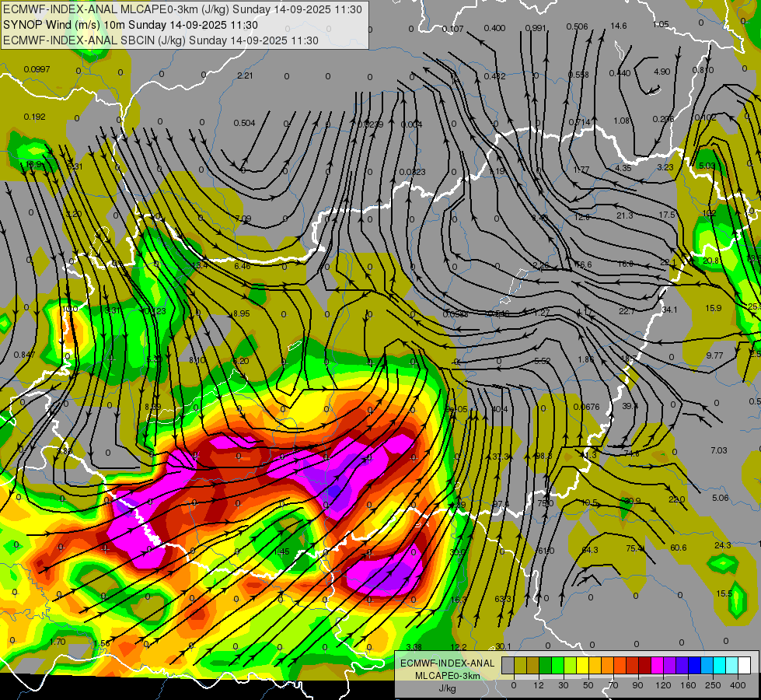Click the map value 5.06
This screenshot has height=700, width=761.
click(x=721, y=498)
